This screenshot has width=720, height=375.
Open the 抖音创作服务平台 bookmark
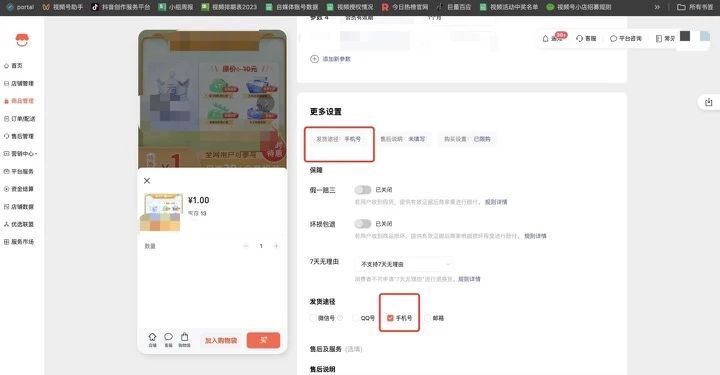(x=121, y=7)
